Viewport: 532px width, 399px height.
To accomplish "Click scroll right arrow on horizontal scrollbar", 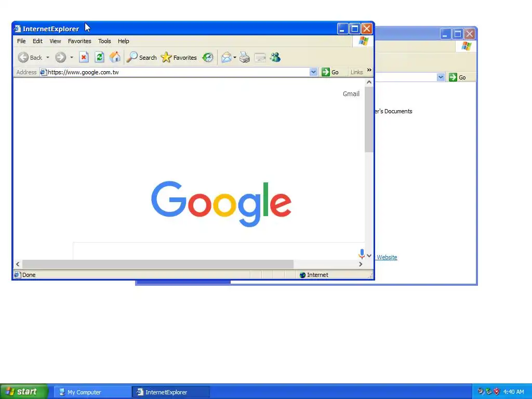I will coord(361,264).
